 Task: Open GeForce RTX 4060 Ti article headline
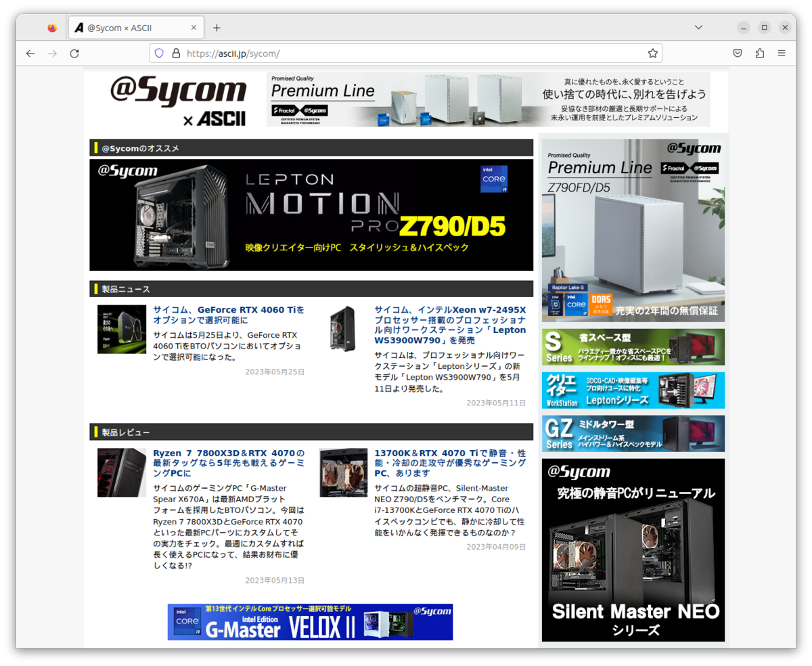[229, 315]
